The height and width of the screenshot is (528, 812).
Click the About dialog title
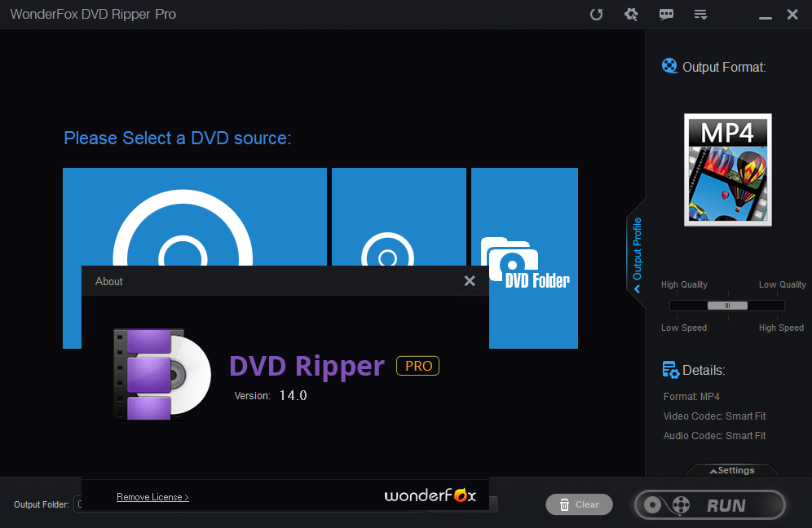coord(108,282)
